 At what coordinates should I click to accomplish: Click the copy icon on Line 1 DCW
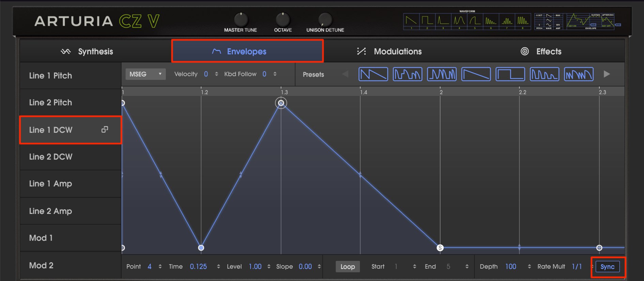[x=105, y=129]
